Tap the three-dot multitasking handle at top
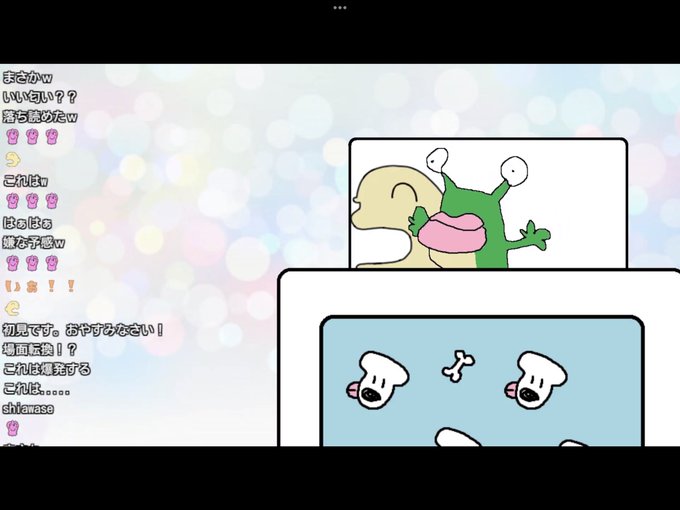Viewport: 680px width, 510px height. click(x=340, y=7)
